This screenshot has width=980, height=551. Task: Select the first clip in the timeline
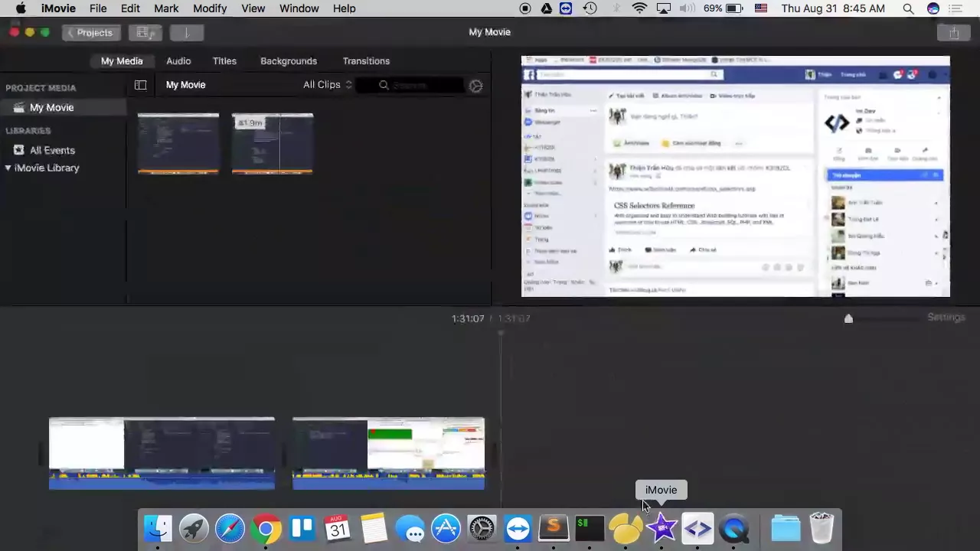click(x=162, y=453)
